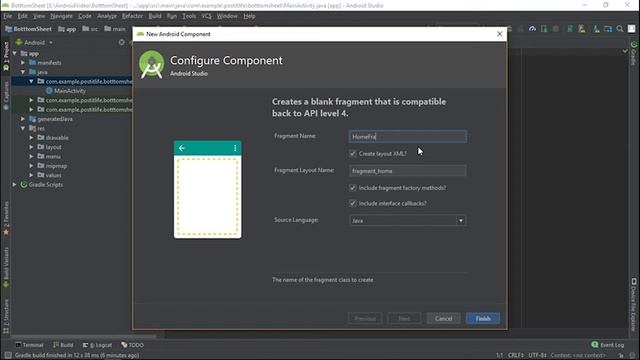The width and height of the screenshot is (640, 360).
Task: Click the search magnifier icon in toolbar
Action: [x=620, y=29]
